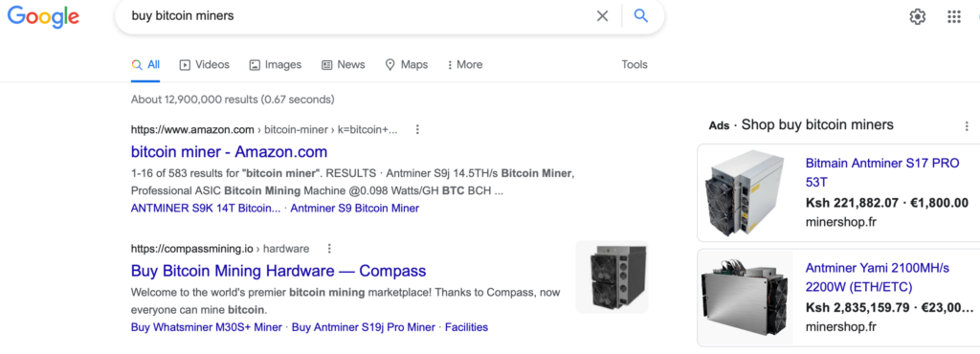Open the bitcoin miner - Amazon.com result

[229, 152]
